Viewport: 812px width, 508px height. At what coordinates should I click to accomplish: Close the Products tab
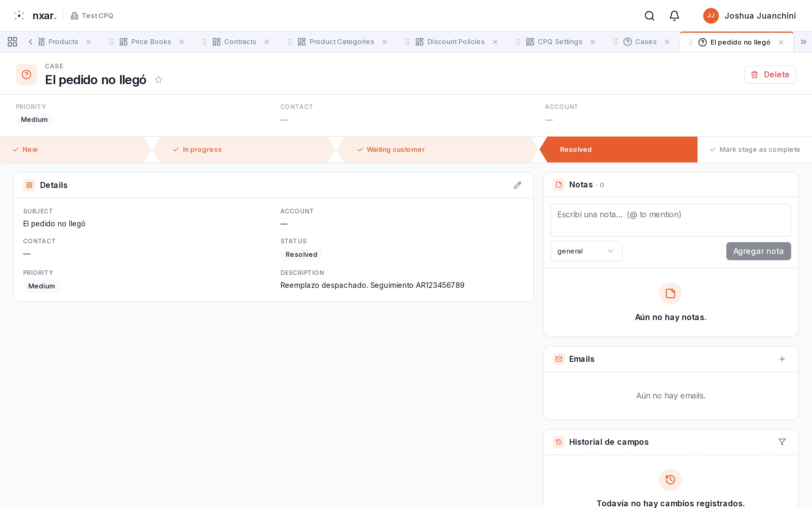89,42
